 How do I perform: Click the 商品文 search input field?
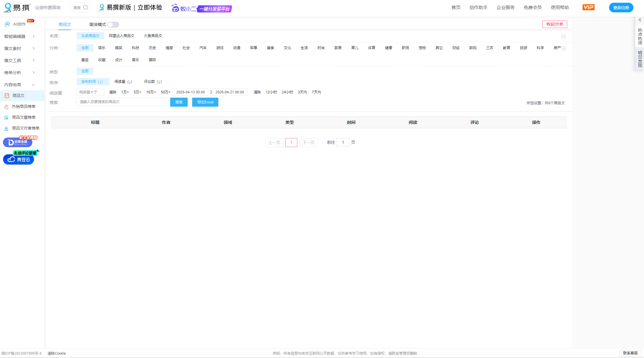[123, 102]
